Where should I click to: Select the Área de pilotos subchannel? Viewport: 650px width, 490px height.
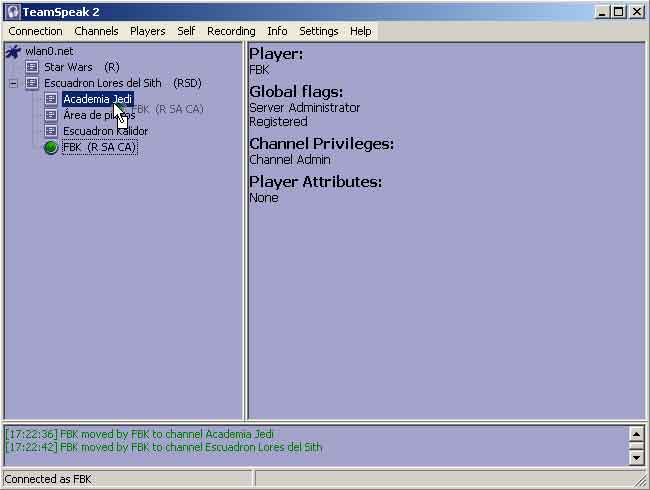99,115
